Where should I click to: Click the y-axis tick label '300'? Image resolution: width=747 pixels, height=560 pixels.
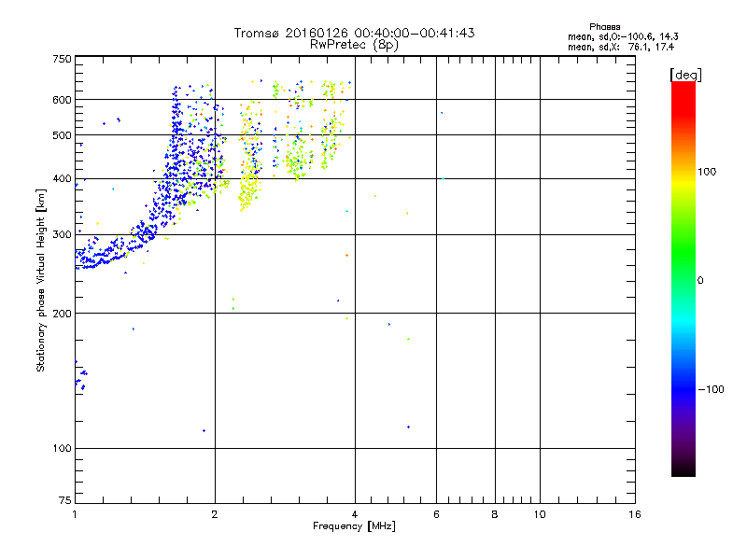pos(62,235)
